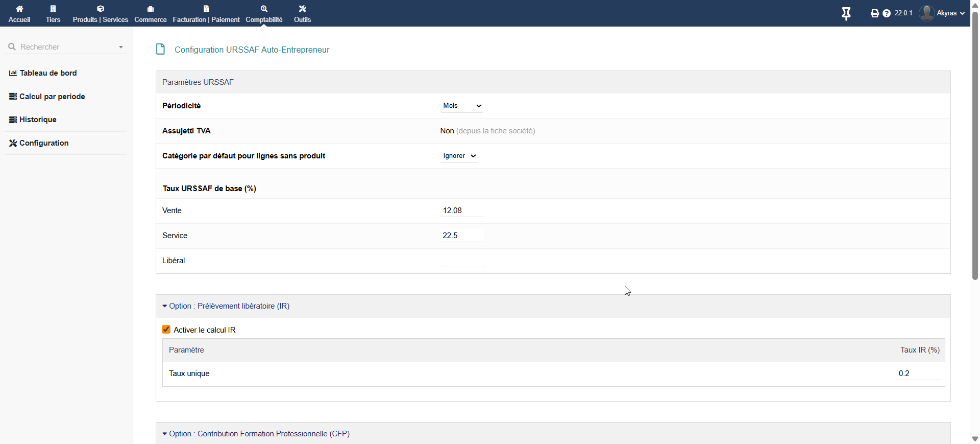This screenshot has width=980, height=444.
Task: Open the Akyras user menu
Action: coord(942,13)
